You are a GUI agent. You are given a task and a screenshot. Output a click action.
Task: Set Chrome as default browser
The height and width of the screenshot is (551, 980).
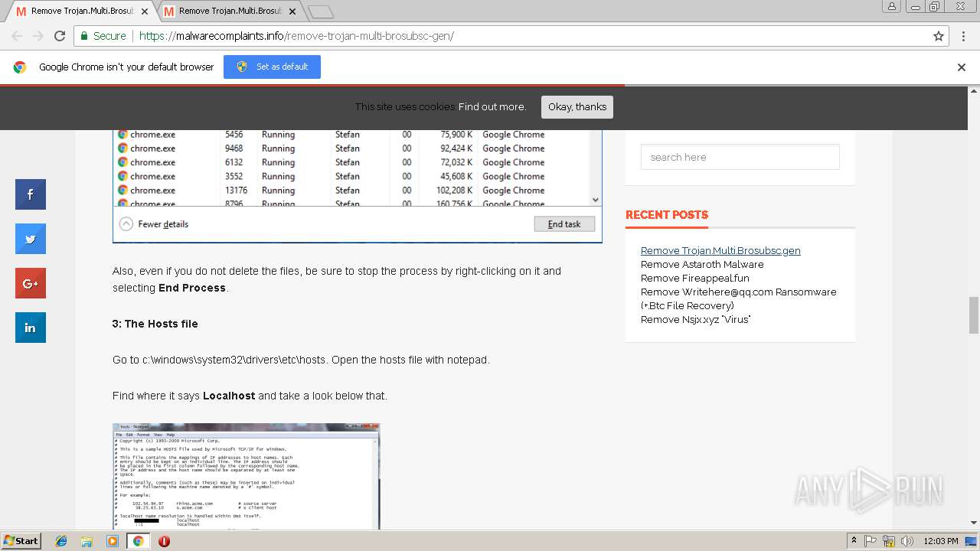272,67
